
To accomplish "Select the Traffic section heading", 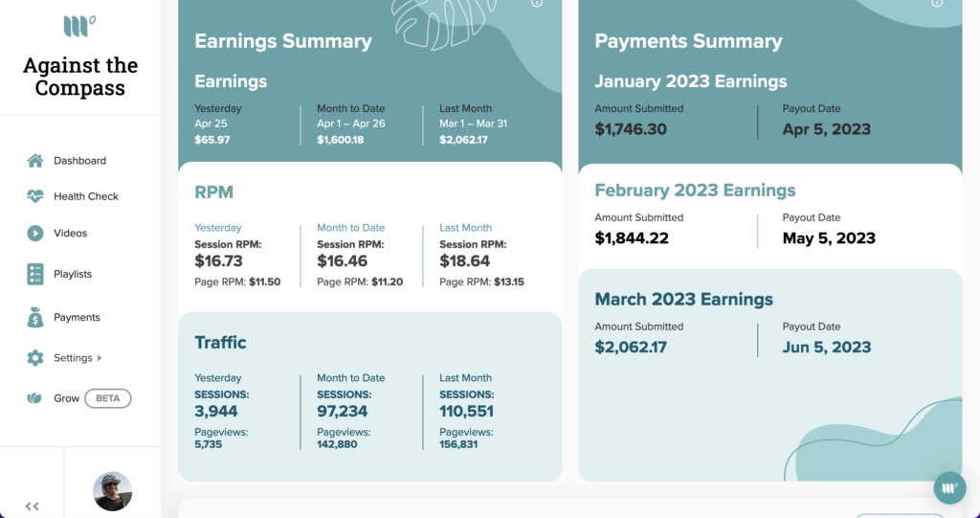I will click(x=220, y=342).
